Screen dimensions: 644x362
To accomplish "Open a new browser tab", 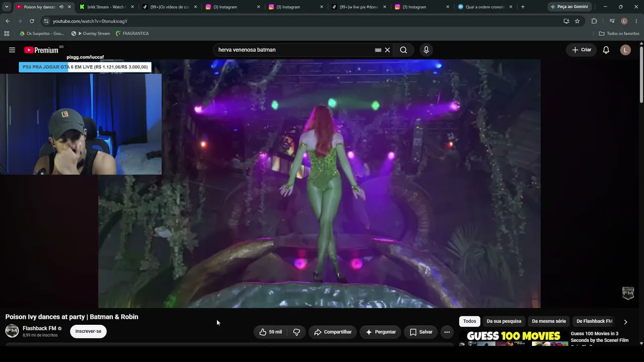I will [x=523, y=7].
